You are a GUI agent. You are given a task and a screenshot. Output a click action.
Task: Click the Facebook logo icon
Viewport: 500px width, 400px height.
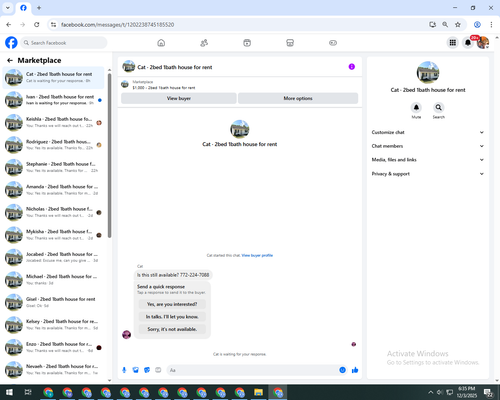pos(11,43)
